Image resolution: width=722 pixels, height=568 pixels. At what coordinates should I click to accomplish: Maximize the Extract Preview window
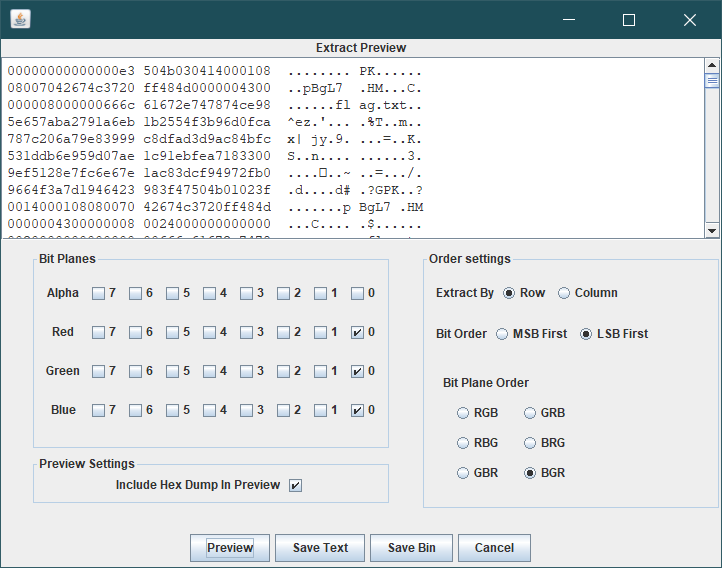(629, 20)
